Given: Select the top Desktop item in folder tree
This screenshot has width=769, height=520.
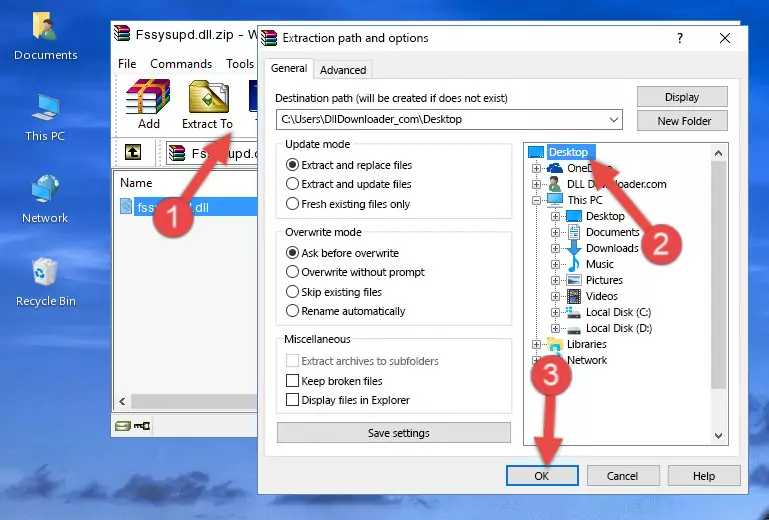Looking at the screenshot, I should 568,152.
